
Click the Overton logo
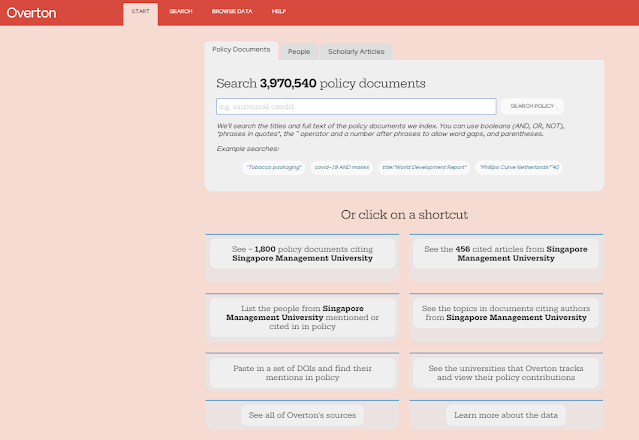(31, 13)
